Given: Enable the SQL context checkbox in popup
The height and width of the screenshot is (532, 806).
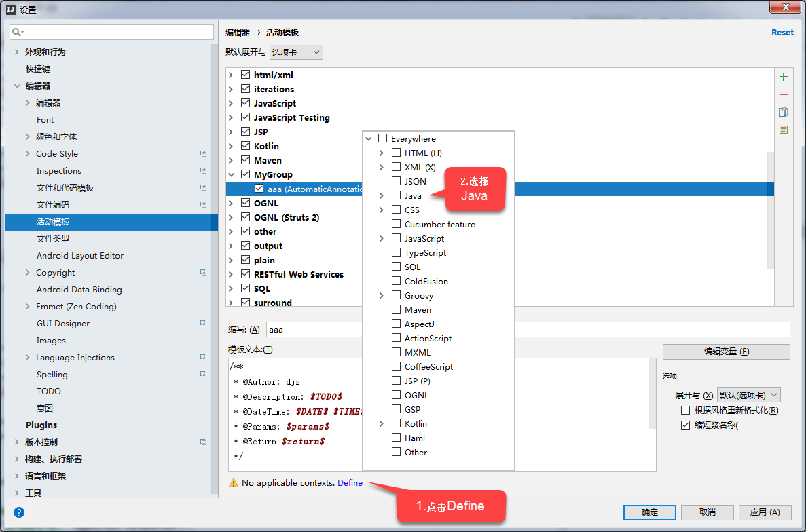Looking at the screenshot, I should (397, 267).
